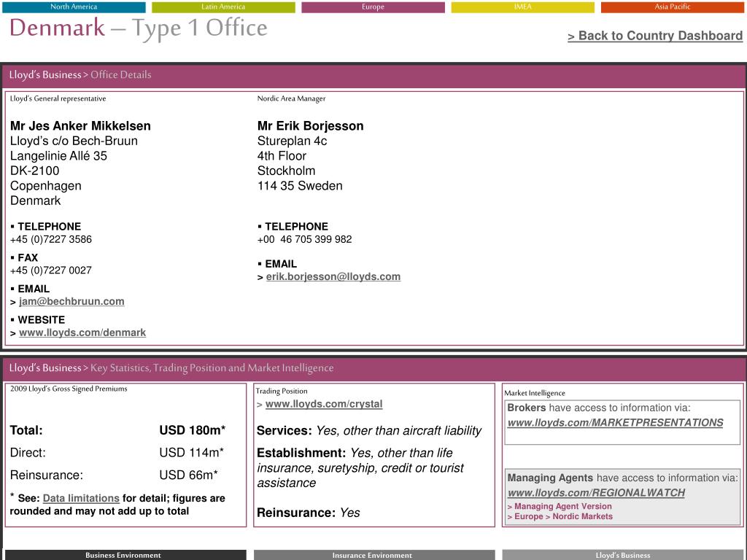Go back to Country Dashboard

click(655, 36)
